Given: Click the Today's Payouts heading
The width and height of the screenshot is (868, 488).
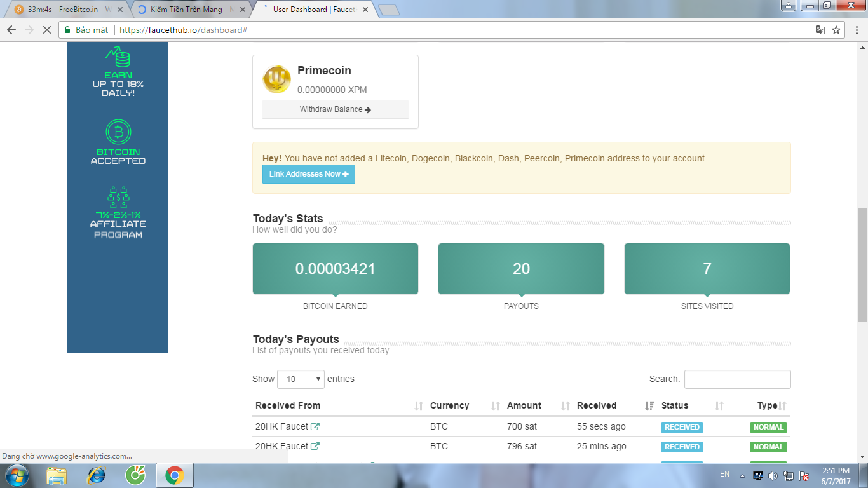Looking at the screenshot, I should tap(296, 339).
